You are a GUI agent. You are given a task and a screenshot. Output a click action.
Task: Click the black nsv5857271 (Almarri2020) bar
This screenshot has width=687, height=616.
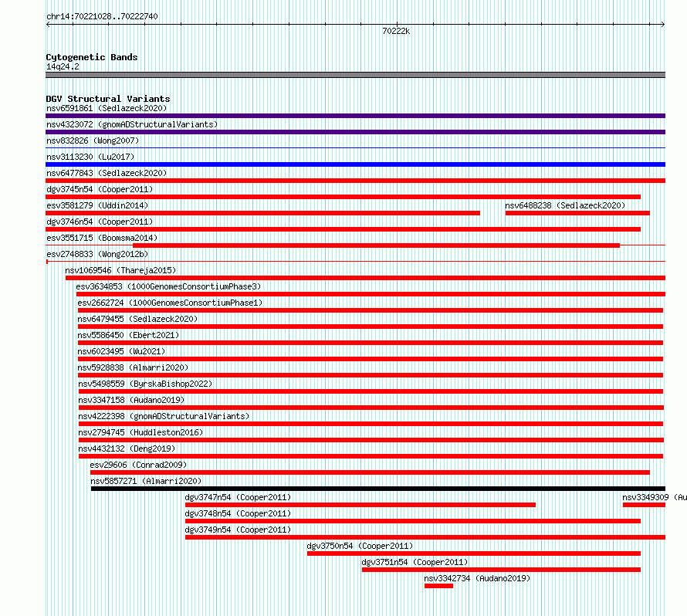pos(378,489)
